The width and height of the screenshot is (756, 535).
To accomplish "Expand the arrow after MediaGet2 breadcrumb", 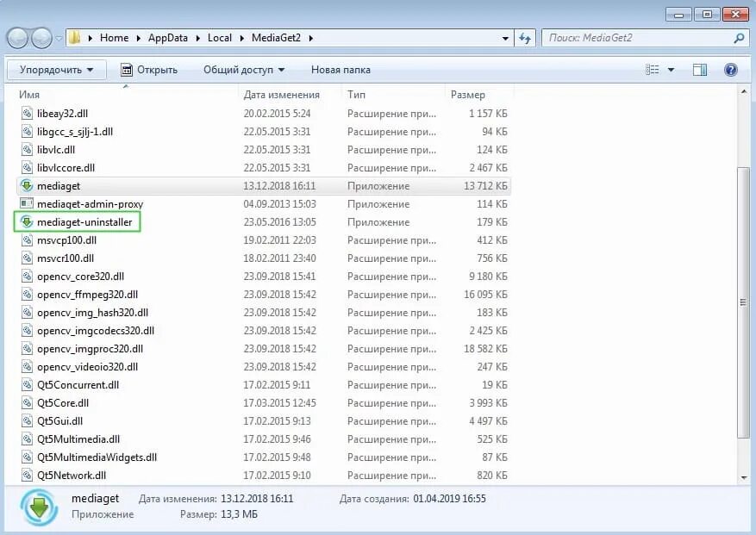I will point(311,38).
